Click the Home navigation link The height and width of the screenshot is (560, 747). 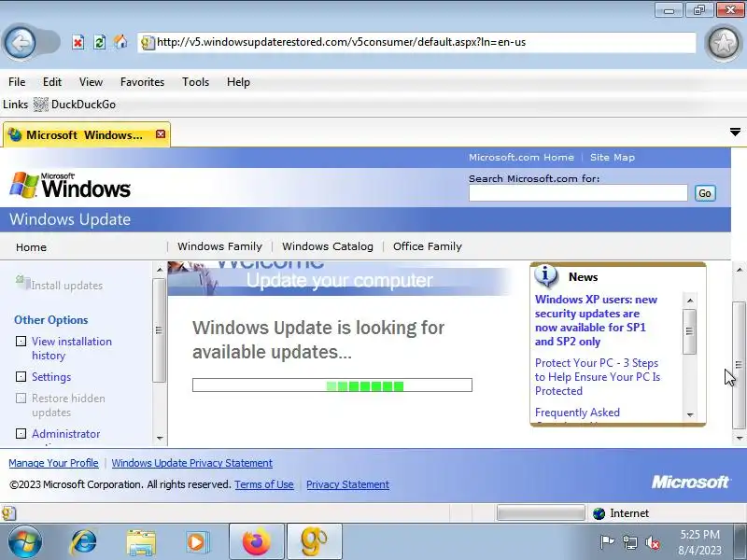[x=31, y=247]
